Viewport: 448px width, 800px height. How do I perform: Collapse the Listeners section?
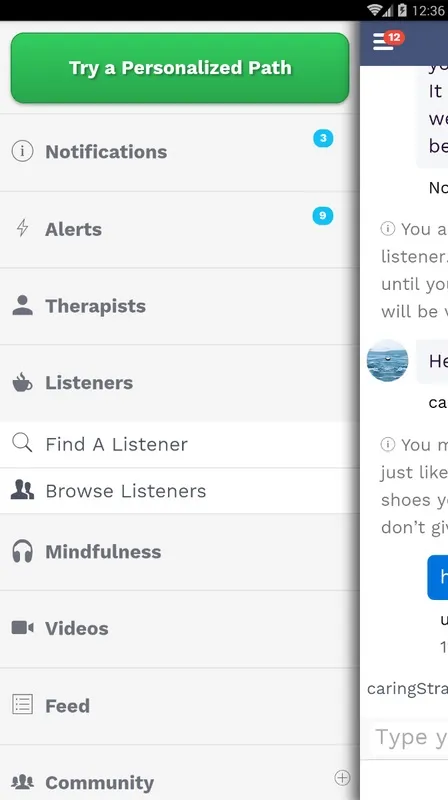click(180, 383)
